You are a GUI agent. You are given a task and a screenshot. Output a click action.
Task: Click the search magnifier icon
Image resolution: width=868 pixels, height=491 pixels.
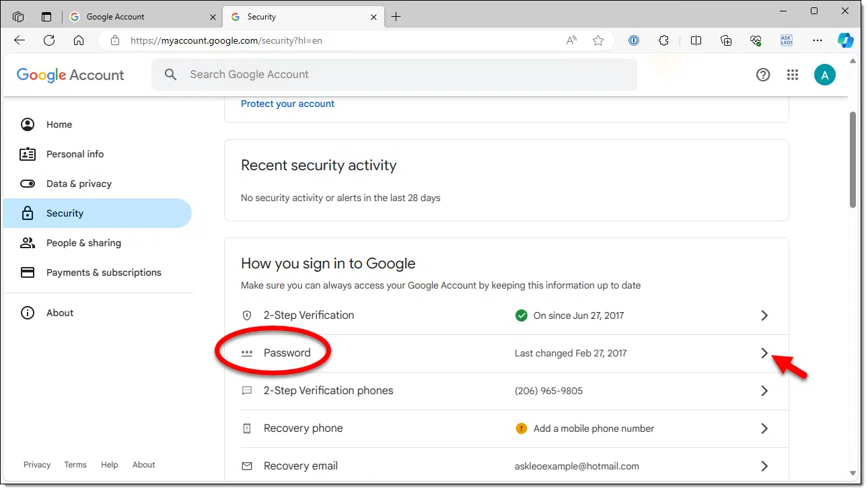pos(171,75)
